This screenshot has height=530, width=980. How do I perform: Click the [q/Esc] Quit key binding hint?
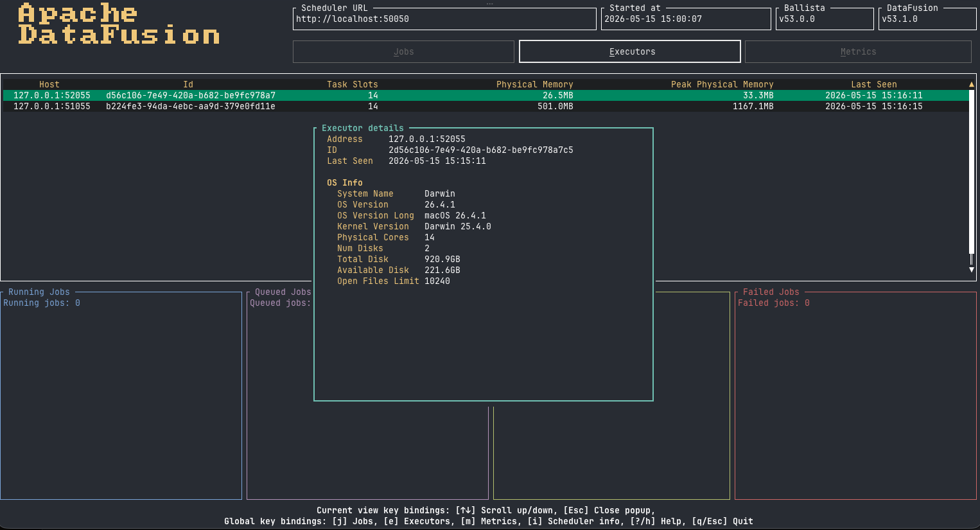click(722, 522)
